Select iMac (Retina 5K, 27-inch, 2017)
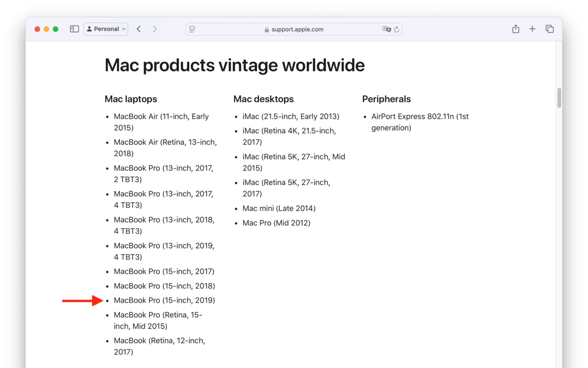Image resolution: width=588 pixels, height=368 pixels. pyautogui.click(x=286, y=188)
